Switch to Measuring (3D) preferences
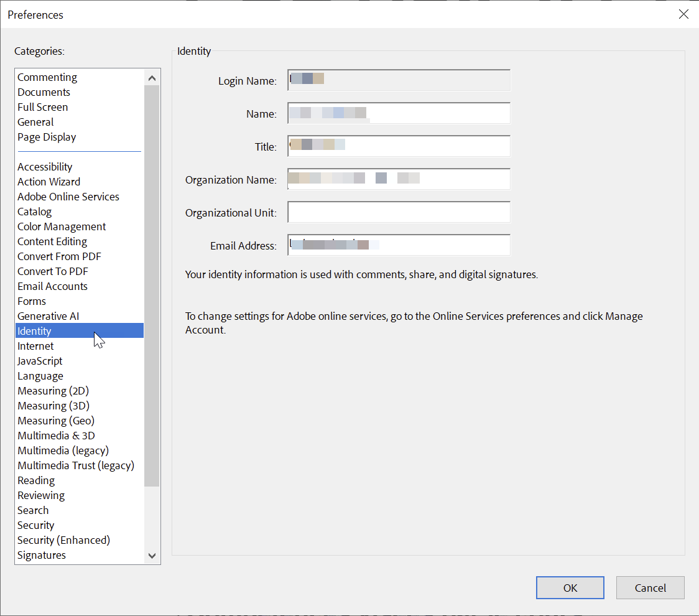This screenshot has width=699, height=616. (x=53, y=406)
